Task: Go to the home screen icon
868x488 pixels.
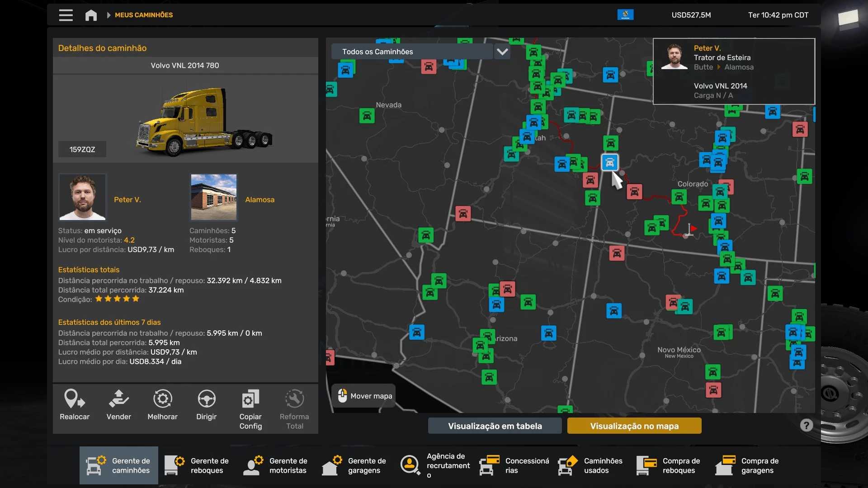Action: coord(91,15)
